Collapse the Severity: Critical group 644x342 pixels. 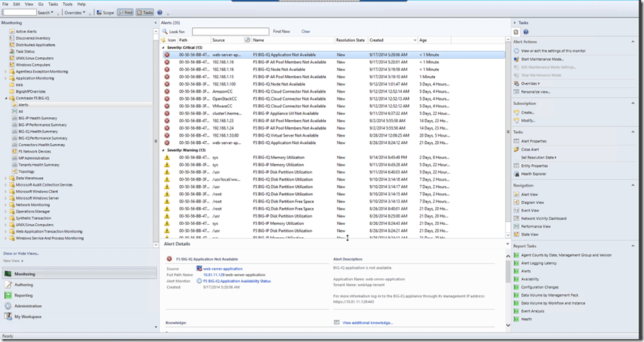[163, 47]
